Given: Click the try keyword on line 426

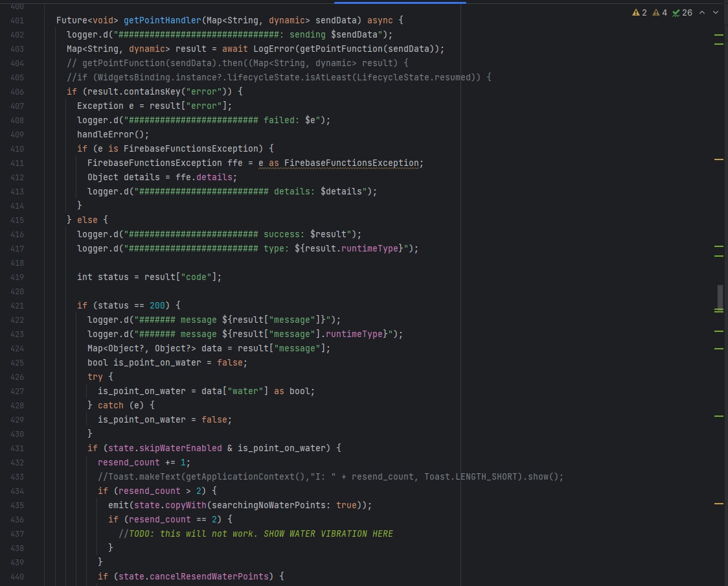Looking at the screenshot, I should (x=95, y=377).
